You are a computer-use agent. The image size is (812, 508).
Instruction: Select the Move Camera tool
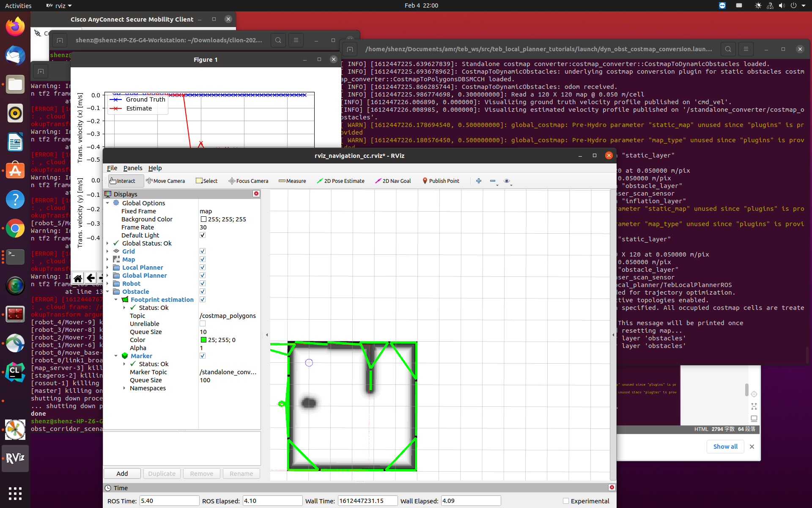pyautogui.click(x=165, y=181)
